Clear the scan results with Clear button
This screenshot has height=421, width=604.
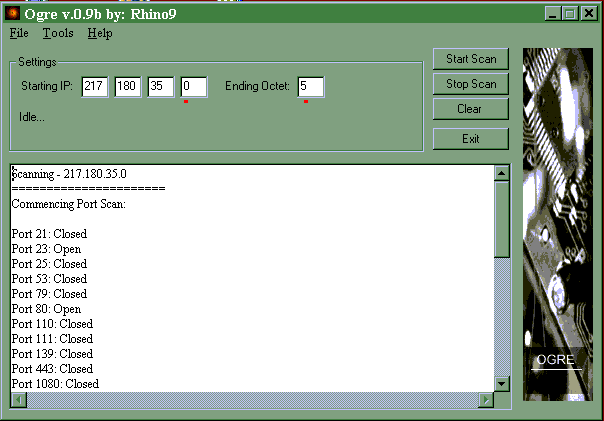click(x=470, y=109)
